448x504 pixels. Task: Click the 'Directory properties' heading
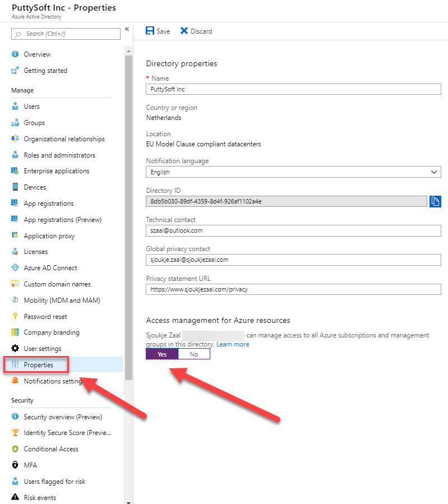tap(182, 64)
